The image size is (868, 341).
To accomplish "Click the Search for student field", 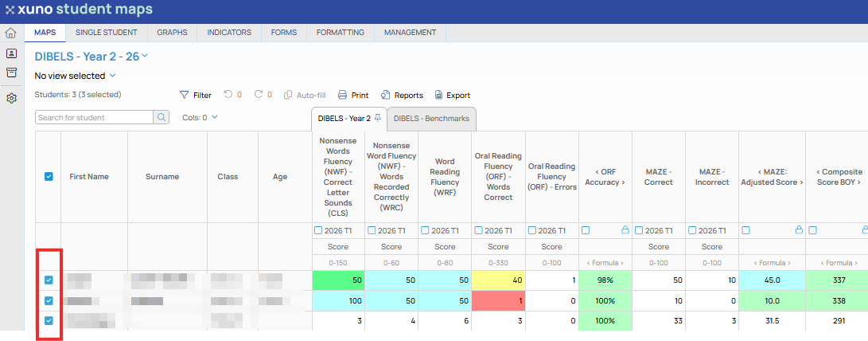I will (95, 117).
